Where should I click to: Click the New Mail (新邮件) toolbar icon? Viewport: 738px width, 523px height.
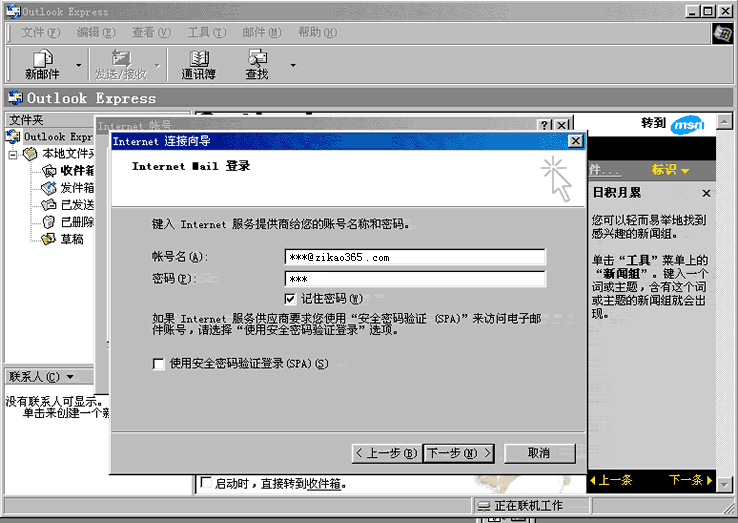[x=42, y=64]
